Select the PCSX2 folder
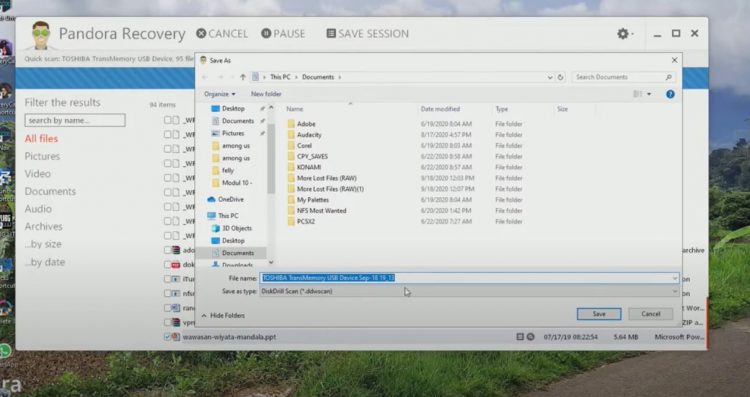The image size is (750, 397). (x=306, y=221)
